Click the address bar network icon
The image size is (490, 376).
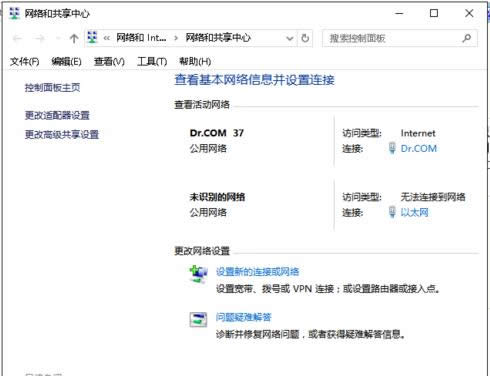(x=92, y=38)
